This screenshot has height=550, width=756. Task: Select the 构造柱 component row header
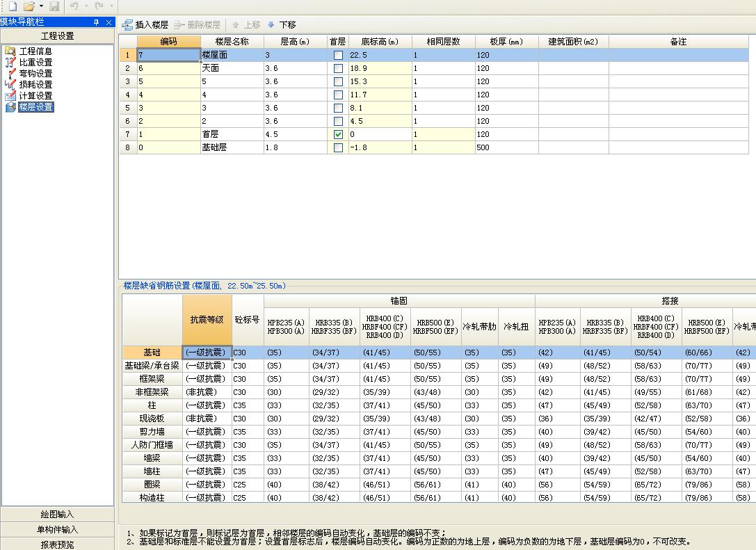(x=152, y=497)
